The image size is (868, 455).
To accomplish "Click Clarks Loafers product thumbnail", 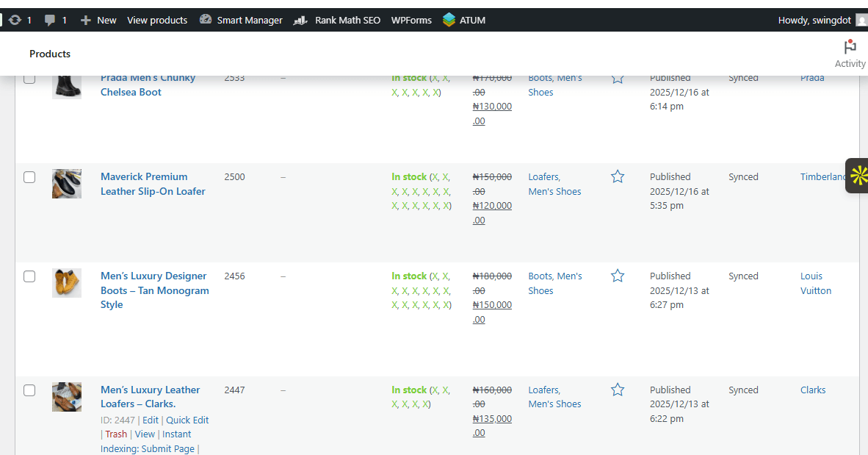I will (x=66, y=397).
